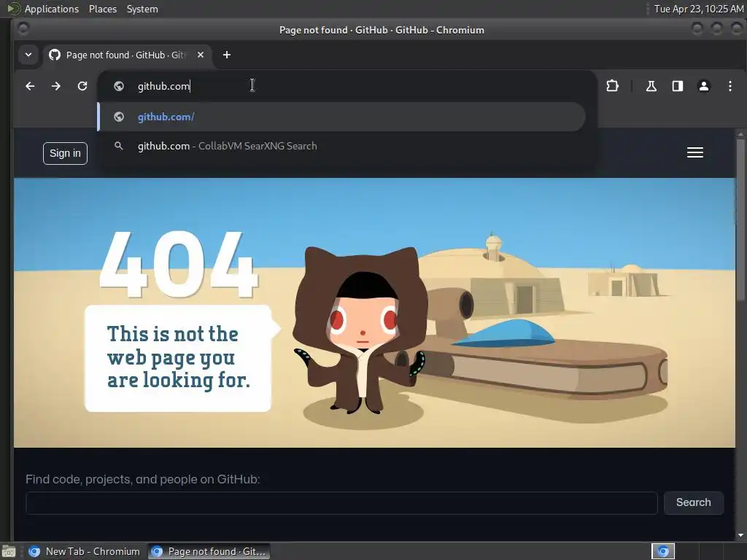
Task: Click the magnifier icon beside SearXNG suggestion
Action: [x=119, y=146]
